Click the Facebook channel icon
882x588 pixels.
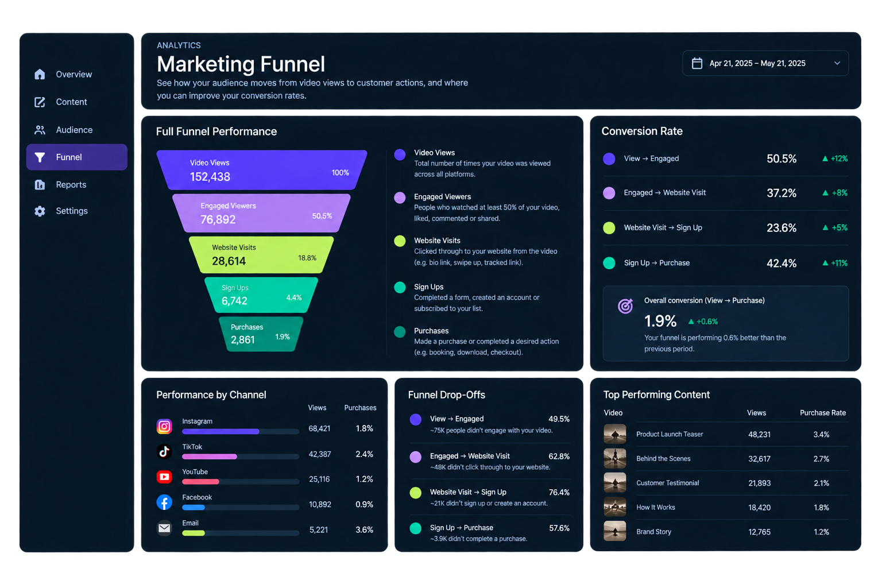164,502
